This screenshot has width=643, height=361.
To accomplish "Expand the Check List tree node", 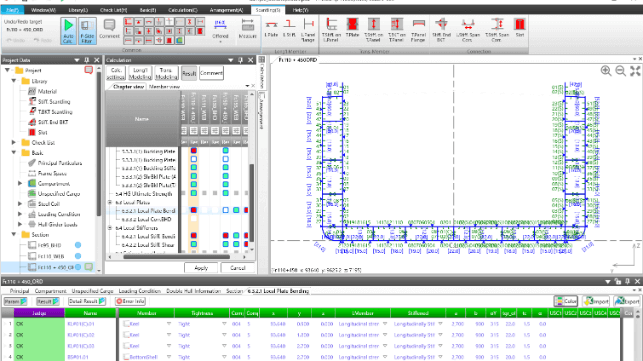I will click(x=14, y=142).
